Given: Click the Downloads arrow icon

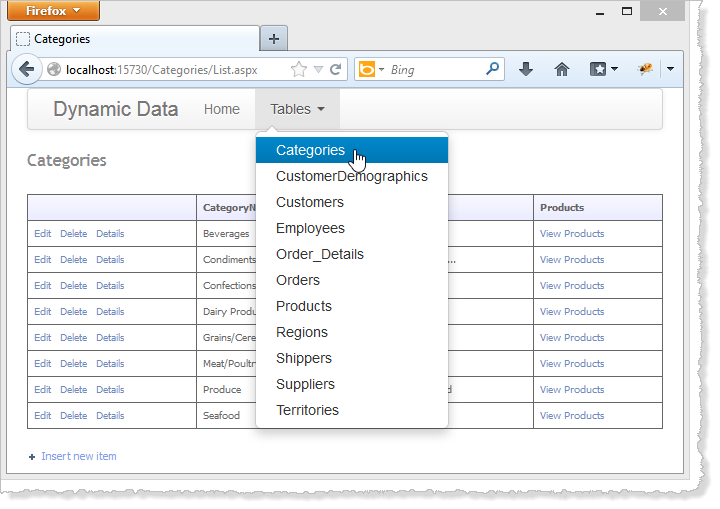Looking at the screenshot, I should (526, 69).
